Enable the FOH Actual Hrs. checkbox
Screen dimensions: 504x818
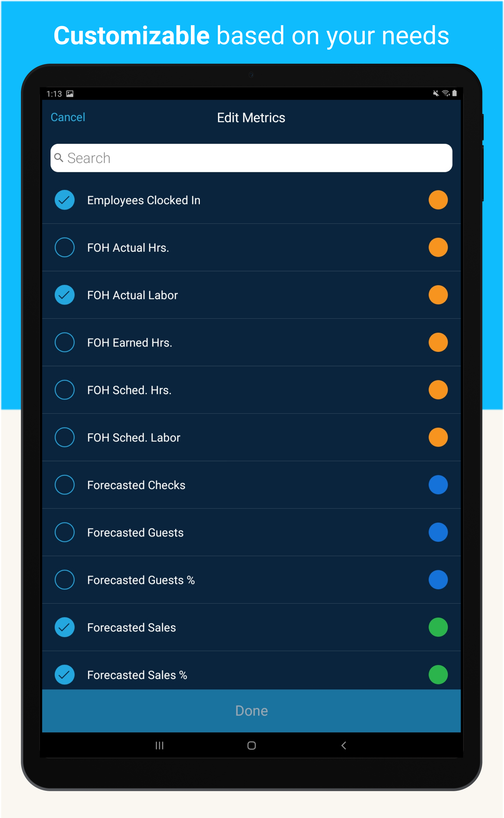[x=64, y=247]
